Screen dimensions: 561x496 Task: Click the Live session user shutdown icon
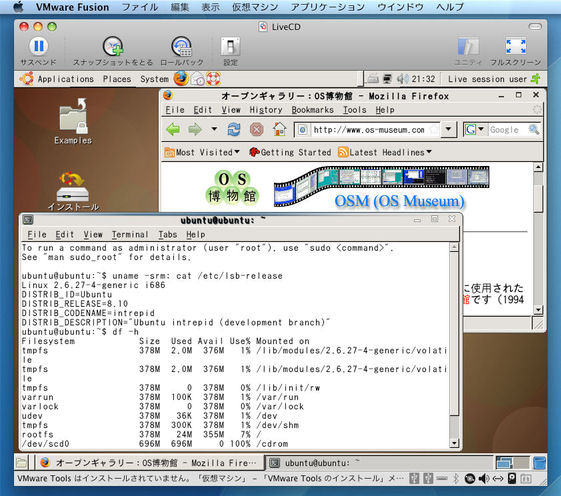click(536, 79)
